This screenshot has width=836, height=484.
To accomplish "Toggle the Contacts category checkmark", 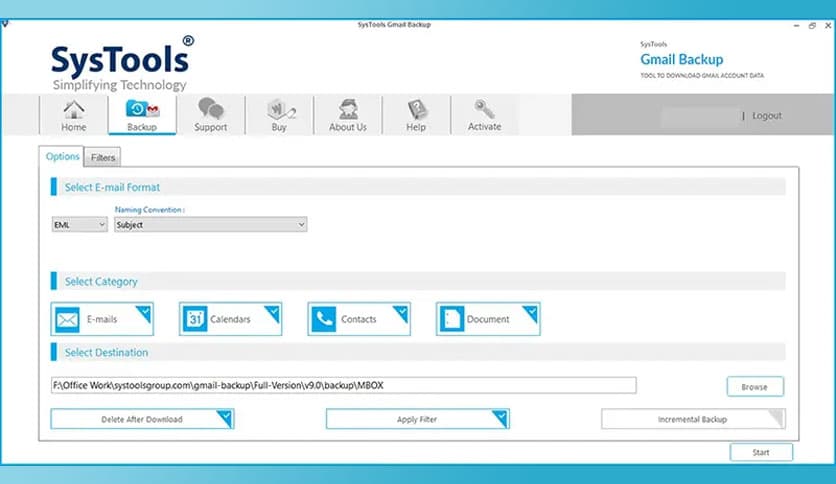I will [x=401, y=313].
